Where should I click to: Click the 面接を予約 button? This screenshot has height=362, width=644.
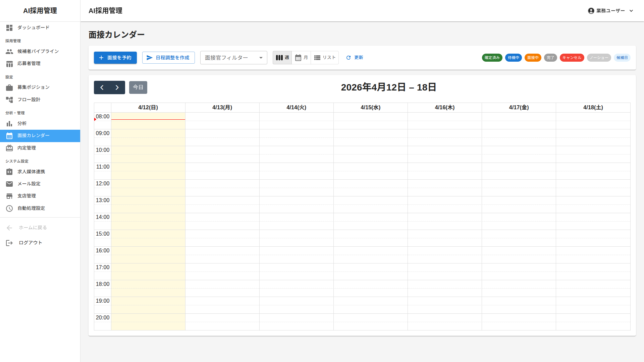[x=115, y=58]
